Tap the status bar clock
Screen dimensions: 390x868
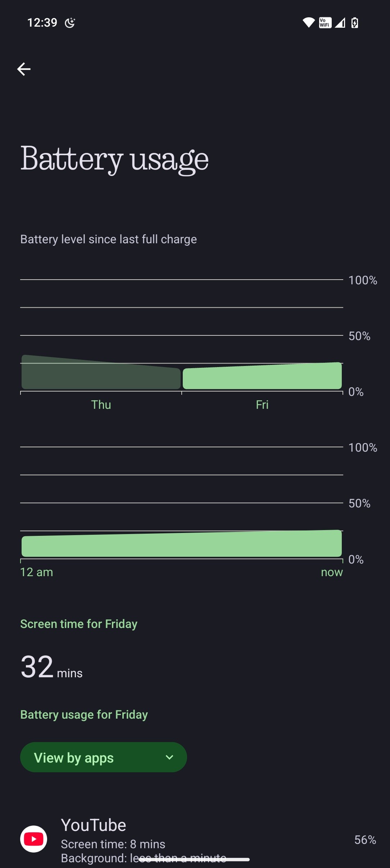(42, 23)
